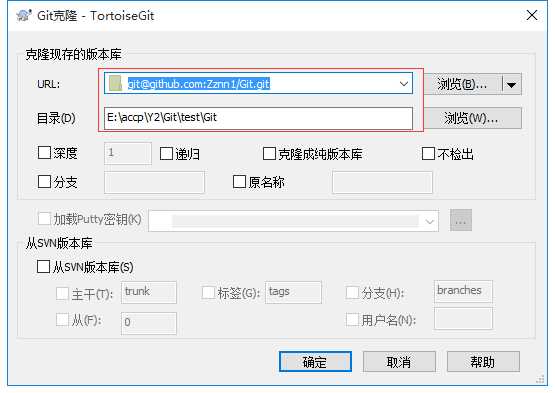The height and width of the screenshot is (393, 555).
Task: Click the 原名称 origin name field
Action: (382, 182)
